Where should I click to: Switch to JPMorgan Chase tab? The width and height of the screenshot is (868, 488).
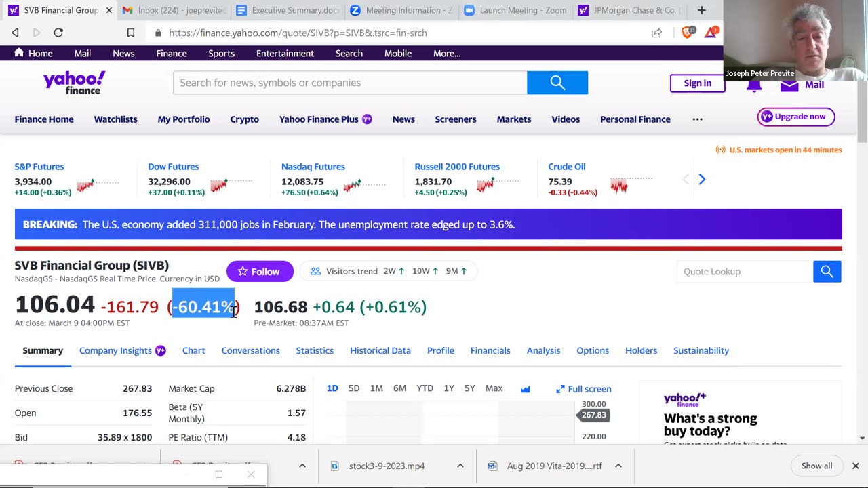pyautogui.click(x=629, y=10)
